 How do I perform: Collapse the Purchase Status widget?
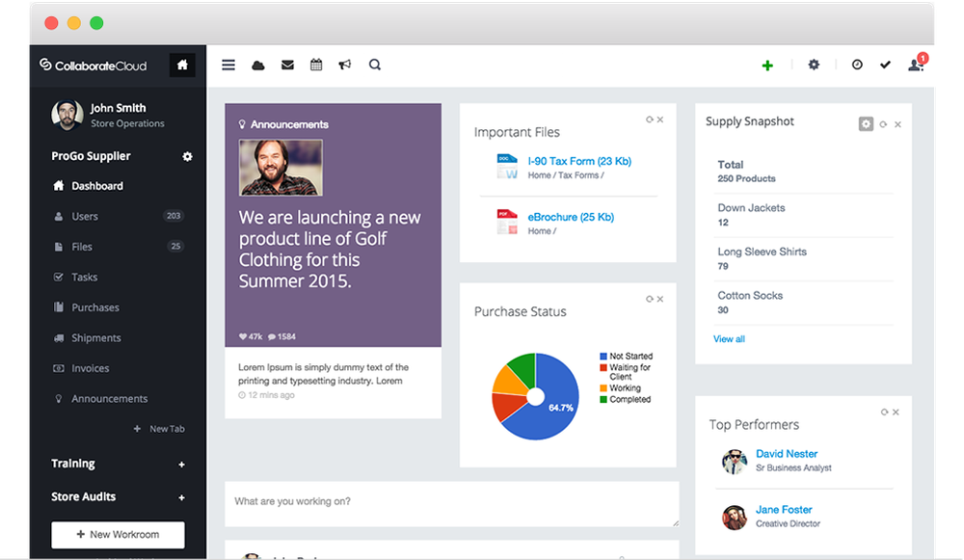[x=650, y=299]
